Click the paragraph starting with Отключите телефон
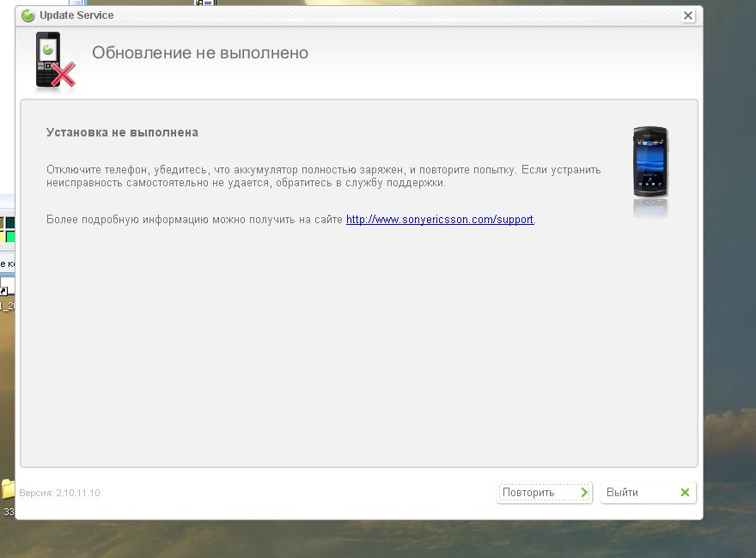Viewport: 756px width, 558px height. click(x=323, y=176)
